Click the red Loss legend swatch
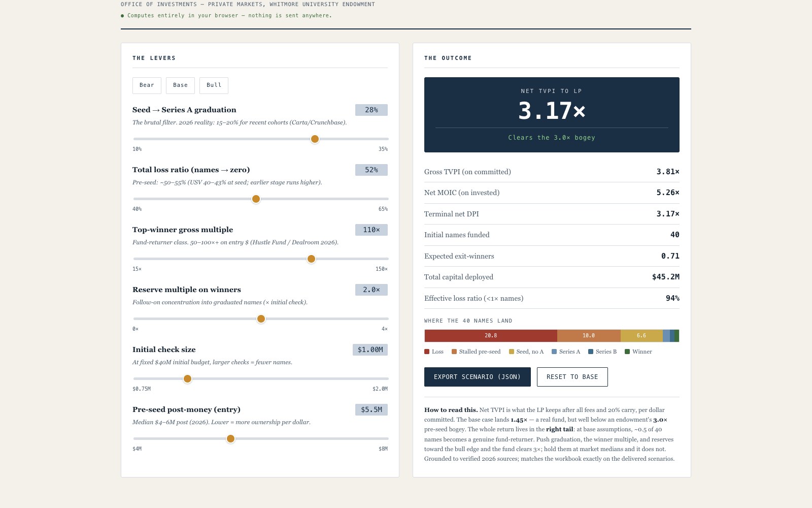This screenshot has width=812, height=508. pyautogui.click(x=427, y=352)
